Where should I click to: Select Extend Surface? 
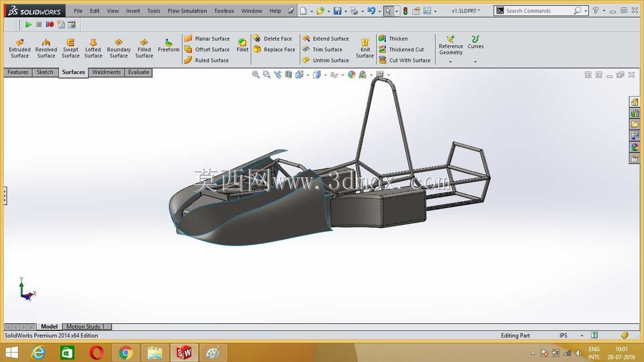(x=325, y=39)
